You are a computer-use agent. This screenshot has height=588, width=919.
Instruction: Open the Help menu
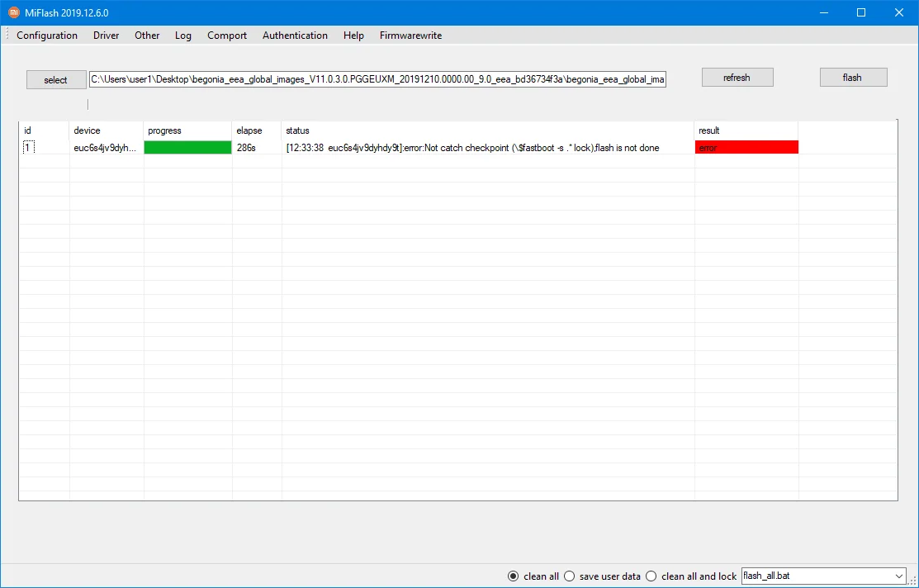[353, 36]
